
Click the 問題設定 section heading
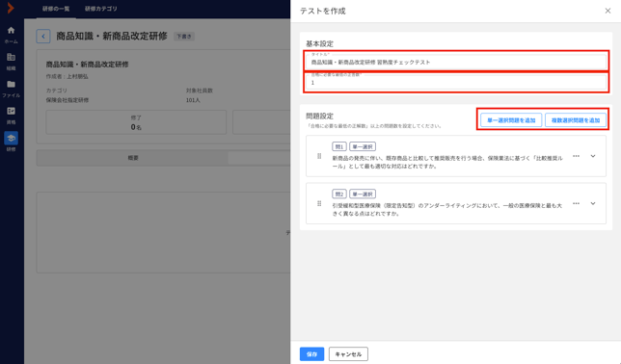click(319, 116)
